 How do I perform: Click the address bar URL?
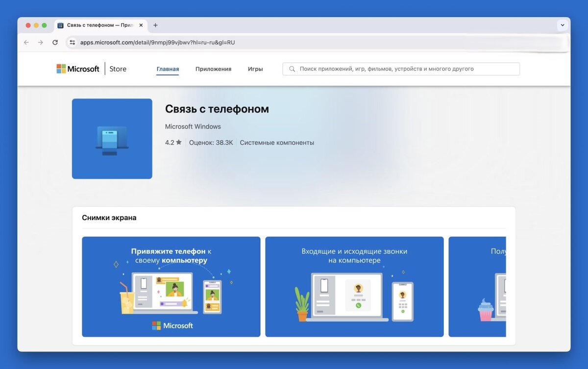point(157,43)
